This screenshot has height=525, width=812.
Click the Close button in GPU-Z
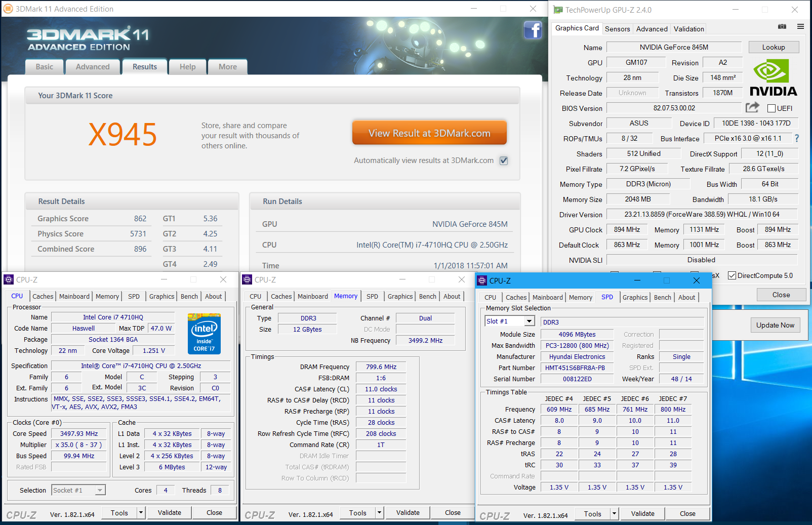[781, 295]
